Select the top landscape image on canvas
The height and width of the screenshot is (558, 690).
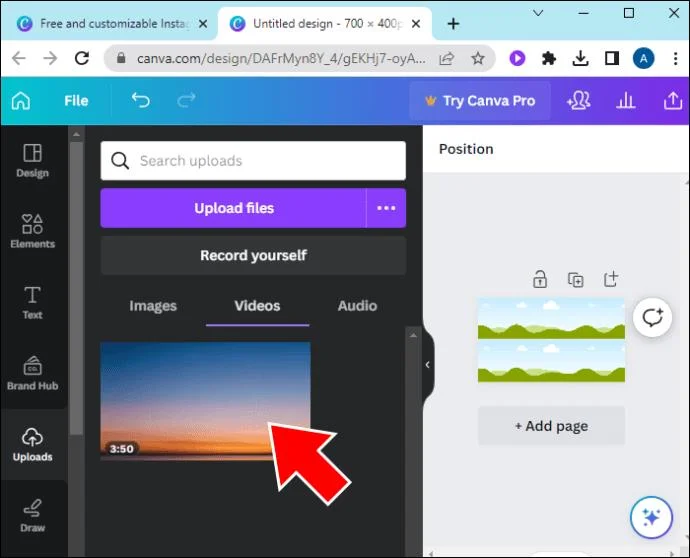click(x=551, y=318)
